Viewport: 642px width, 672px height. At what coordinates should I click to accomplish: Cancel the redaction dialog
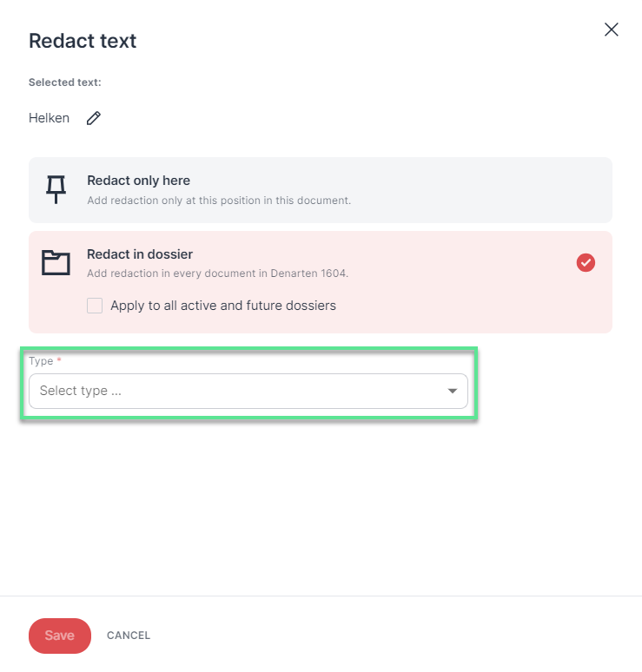click(x=129, y=636)
